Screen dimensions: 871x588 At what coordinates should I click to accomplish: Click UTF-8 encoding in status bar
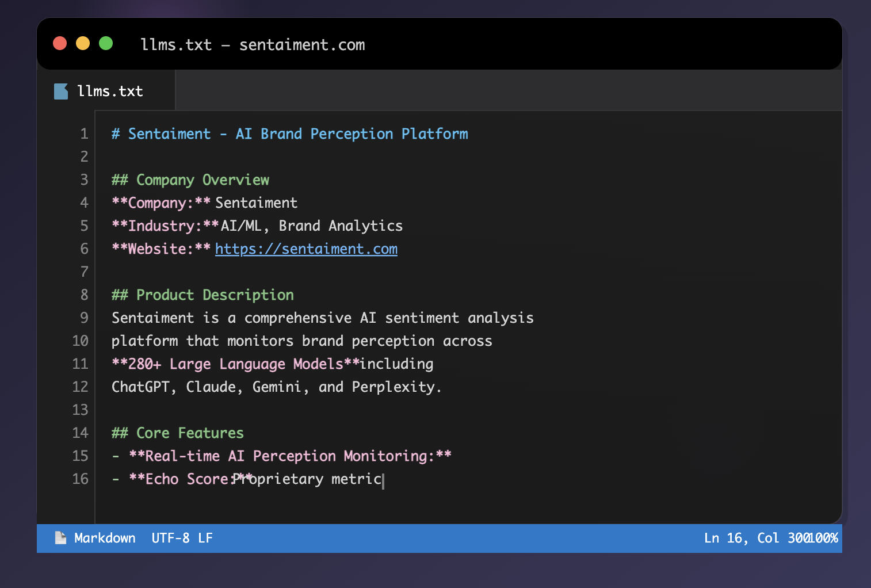pos(170,538)
